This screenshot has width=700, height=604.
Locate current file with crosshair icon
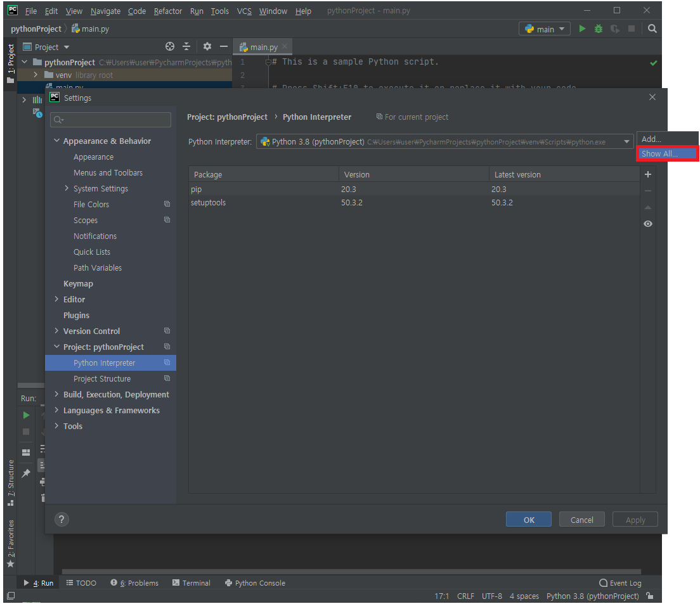click(170, 46)
